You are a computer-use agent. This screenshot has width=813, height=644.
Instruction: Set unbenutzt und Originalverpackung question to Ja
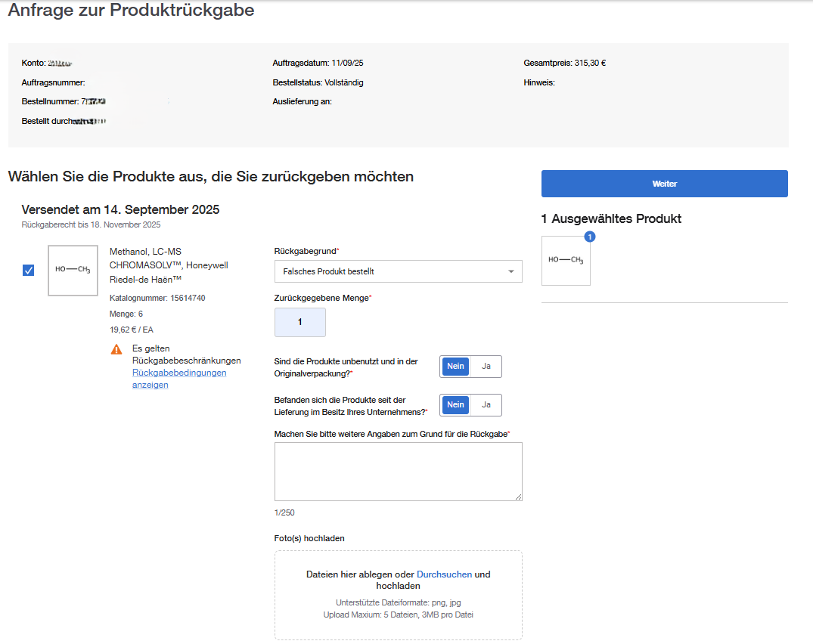point(488,366)
